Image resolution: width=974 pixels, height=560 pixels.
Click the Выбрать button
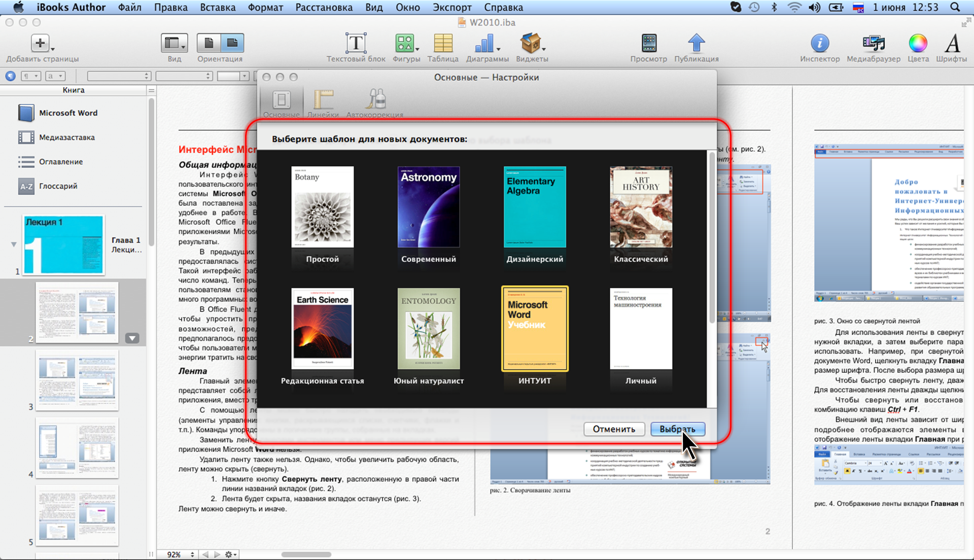(678, 429)
